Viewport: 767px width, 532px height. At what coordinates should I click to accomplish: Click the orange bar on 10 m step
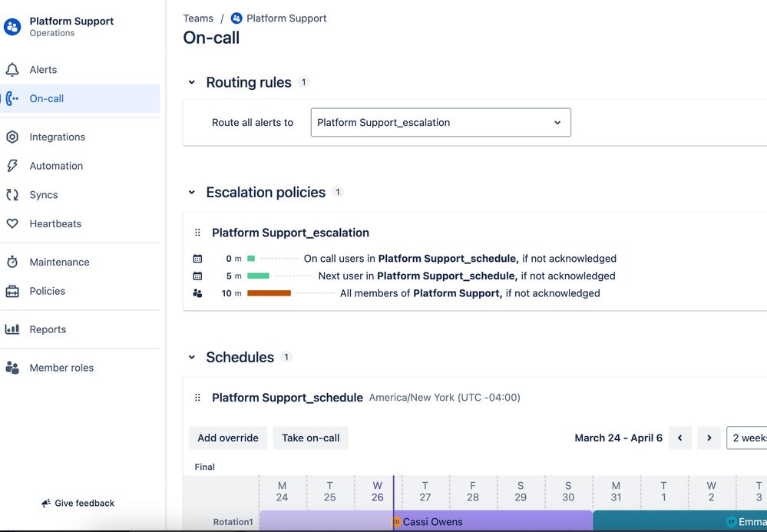coord(269,293)
